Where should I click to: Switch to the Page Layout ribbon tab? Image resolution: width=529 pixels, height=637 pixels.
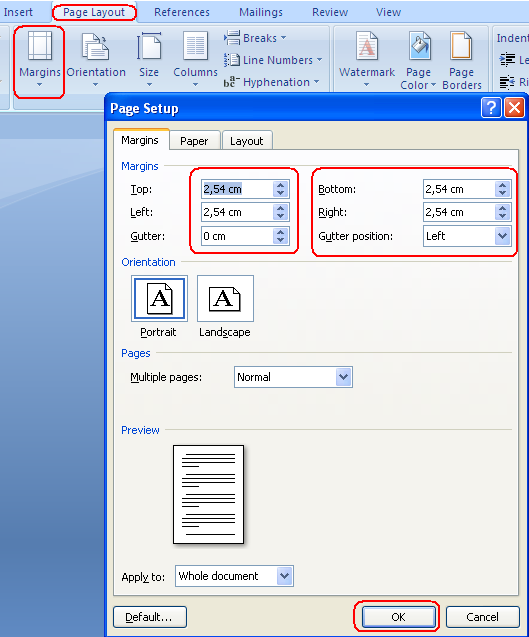click(94, 12)
